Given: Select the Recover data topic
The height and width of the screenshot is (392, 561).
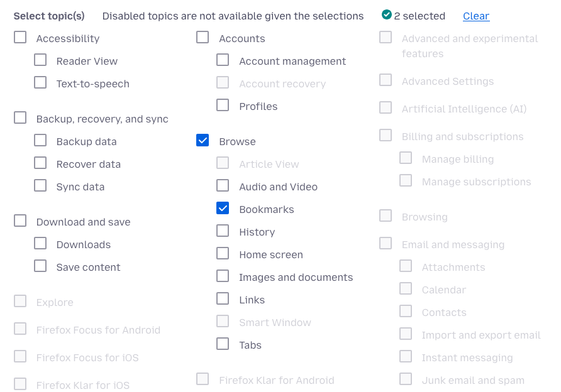Looking at the screenshot, I should click(x=40, y=163).
